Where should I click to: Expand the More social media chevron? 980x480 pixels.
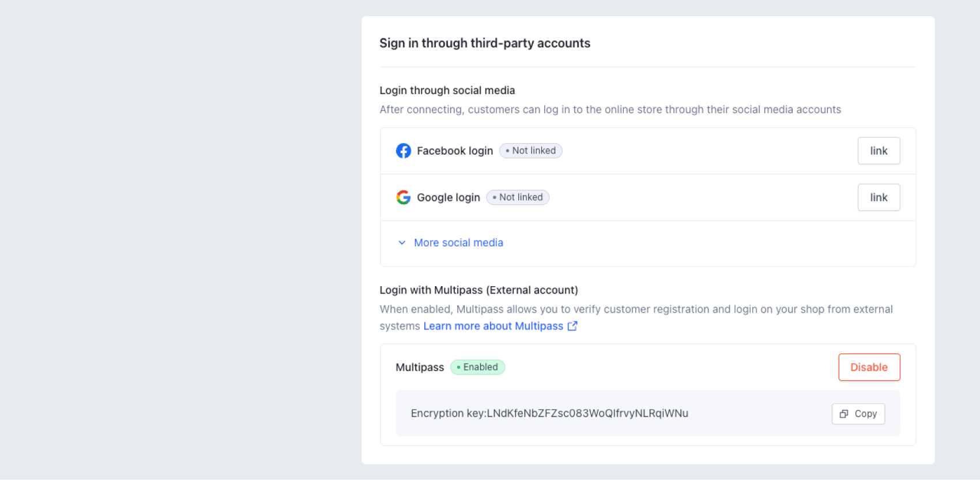tap(402, 243)
